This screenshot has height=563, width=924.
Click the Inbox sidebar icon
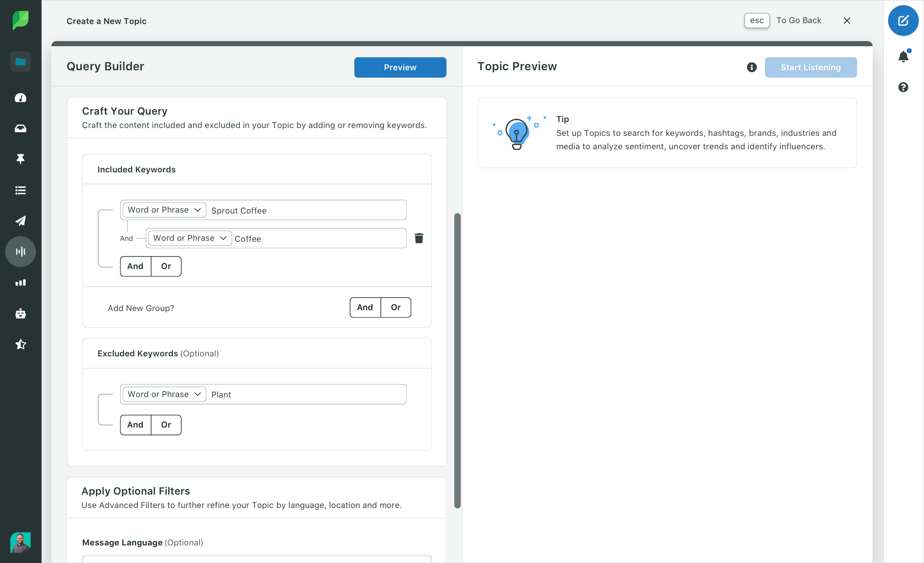coord(20,128)
